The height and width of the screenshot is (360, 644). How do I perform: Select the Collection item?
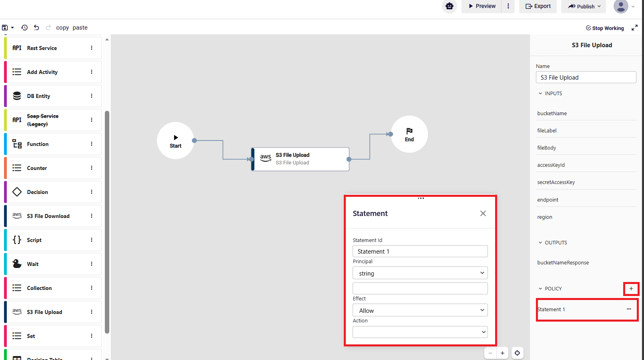click(x=53, y=288)
